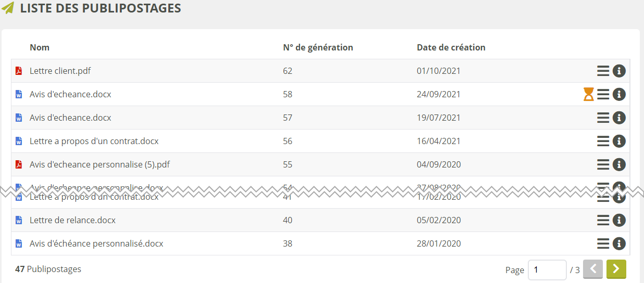
Task: Expand actions menu for generation 56
Action: 603,141
